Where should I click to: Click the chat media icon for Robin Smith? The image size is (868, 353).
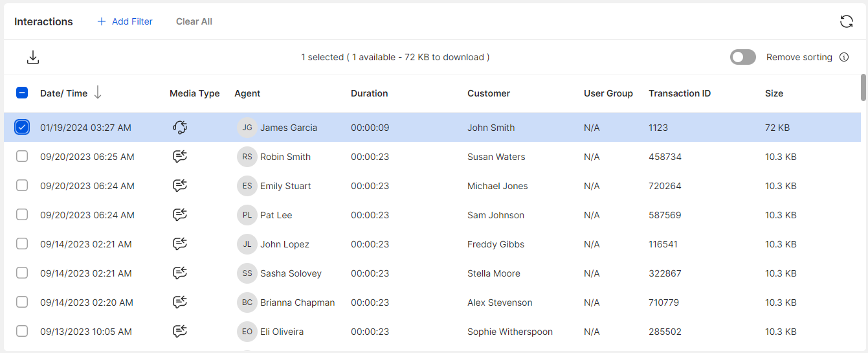coord(180,157)
